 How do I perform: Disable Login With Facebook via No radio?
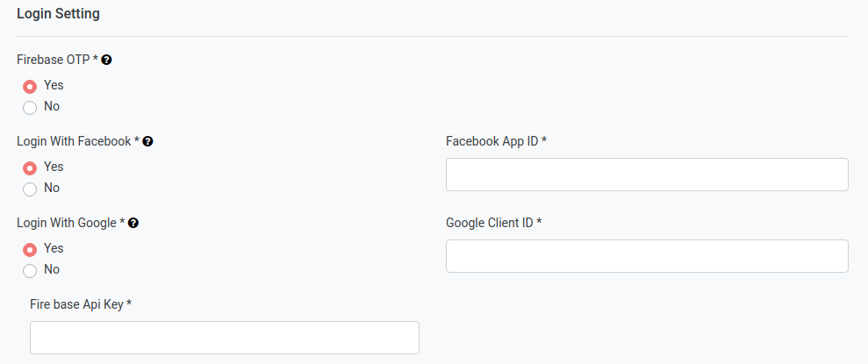pos(30,189)
